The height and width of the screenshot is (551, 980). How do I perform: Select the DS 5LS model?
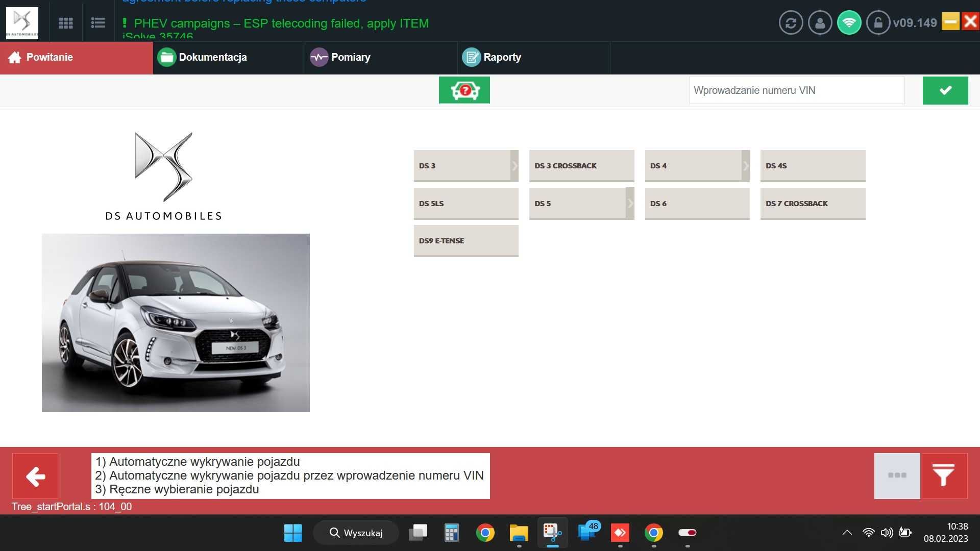tap(466, 204)
